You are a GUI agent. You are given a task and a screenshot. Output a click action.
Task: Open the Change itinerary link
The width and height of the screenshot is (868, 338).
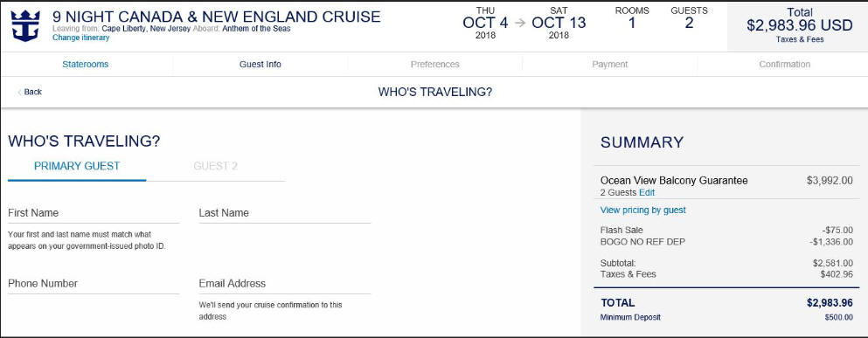pyautogui.click(x=80, y=38)
